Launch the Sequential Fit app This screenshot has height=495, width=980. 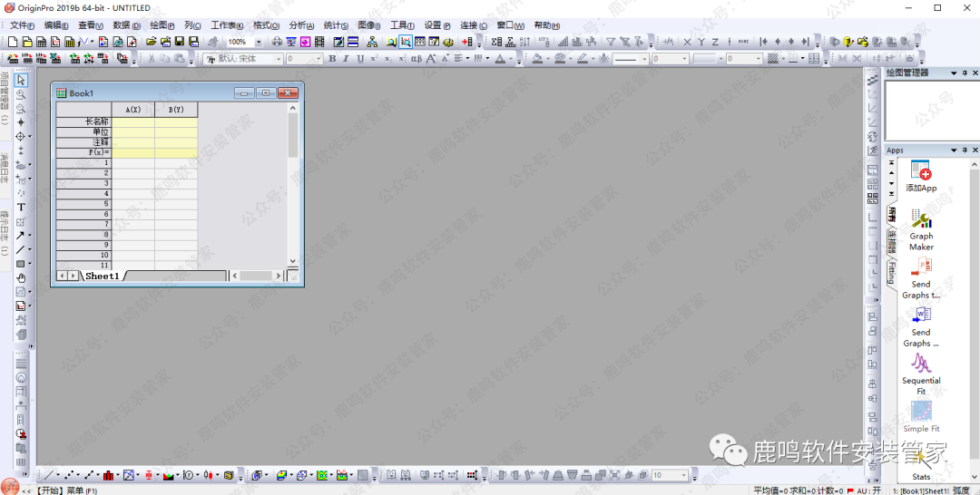pyautogui.click(x=921, y=370)
